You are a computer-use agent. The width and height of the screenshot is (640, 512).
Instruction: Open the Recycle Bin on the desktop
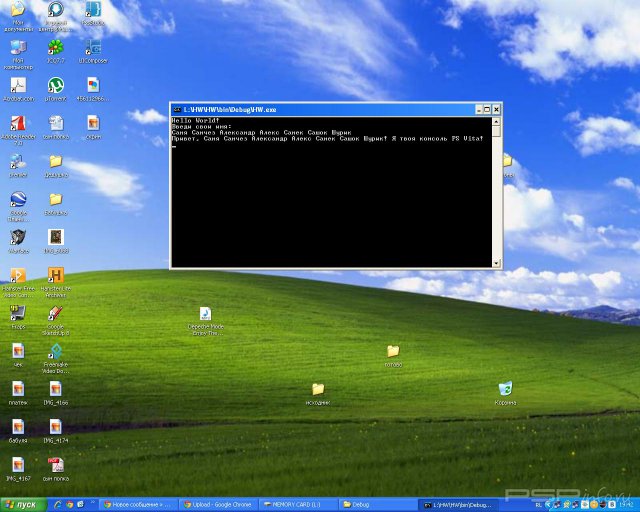point(505,389)
